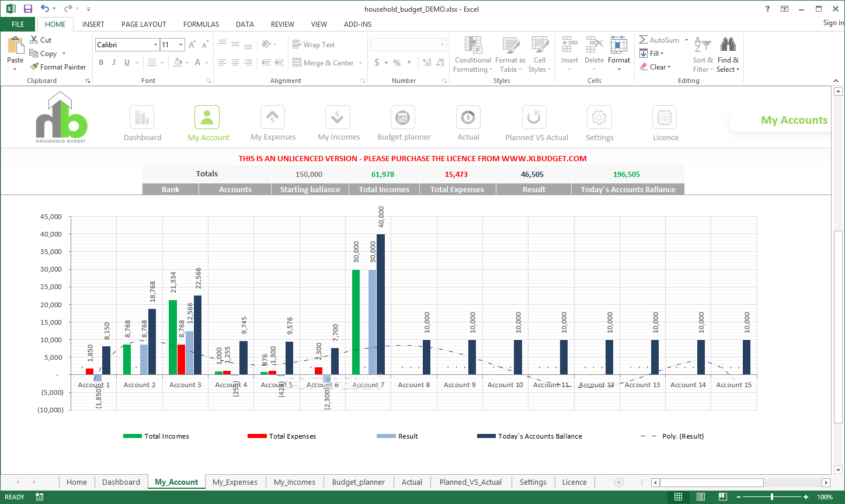Open the Font dialog launcher
845x504 pixels.
(208, 81)
